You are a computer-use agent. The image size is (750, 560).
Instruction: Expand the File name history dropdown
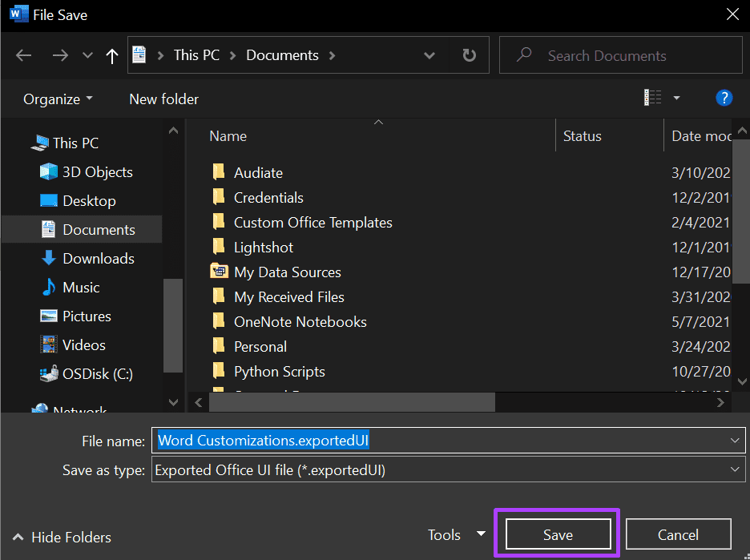[735, 441]
